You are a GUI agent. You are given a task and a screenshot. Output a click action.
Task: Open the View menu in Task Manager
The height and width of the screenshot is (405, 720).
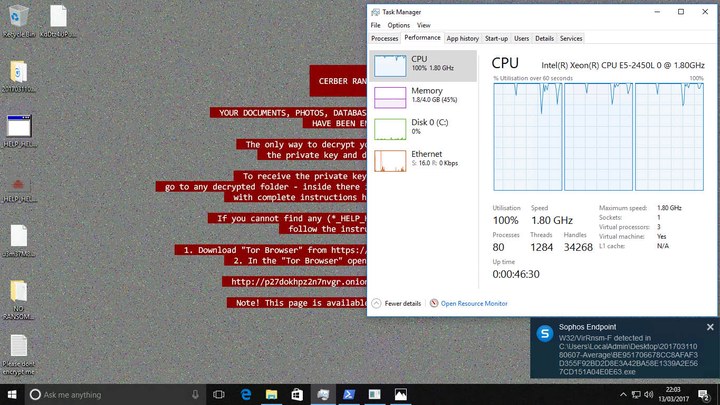pos(423,25)
